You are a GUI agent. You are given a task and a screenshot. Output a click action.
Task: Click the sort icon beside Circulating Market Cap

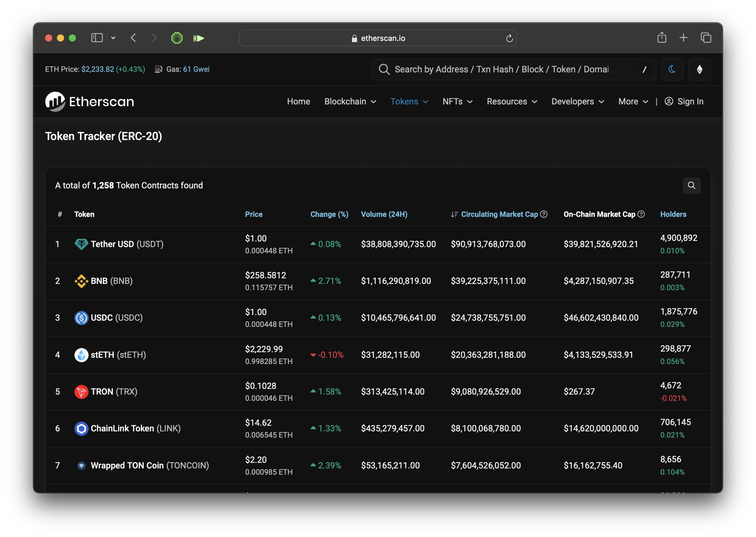coord(454,215)
